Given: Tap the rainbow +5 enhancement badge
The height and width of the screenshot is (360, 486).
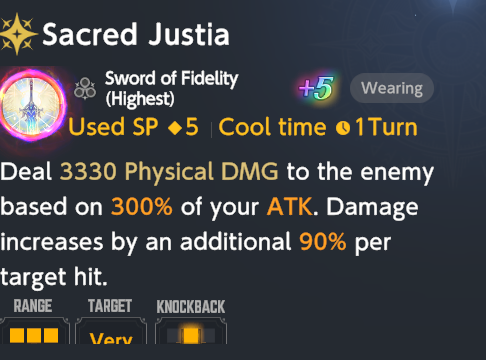Looking at the screenshot, I should pos(316,88).
